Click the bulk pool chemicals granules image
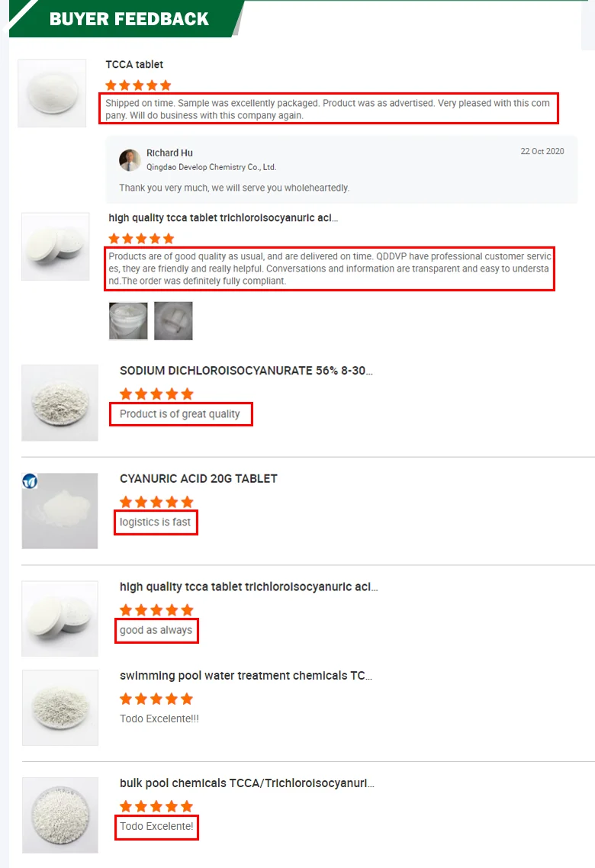Image resolution: width=595 pixels, height=868 pixels. point(59,815)
